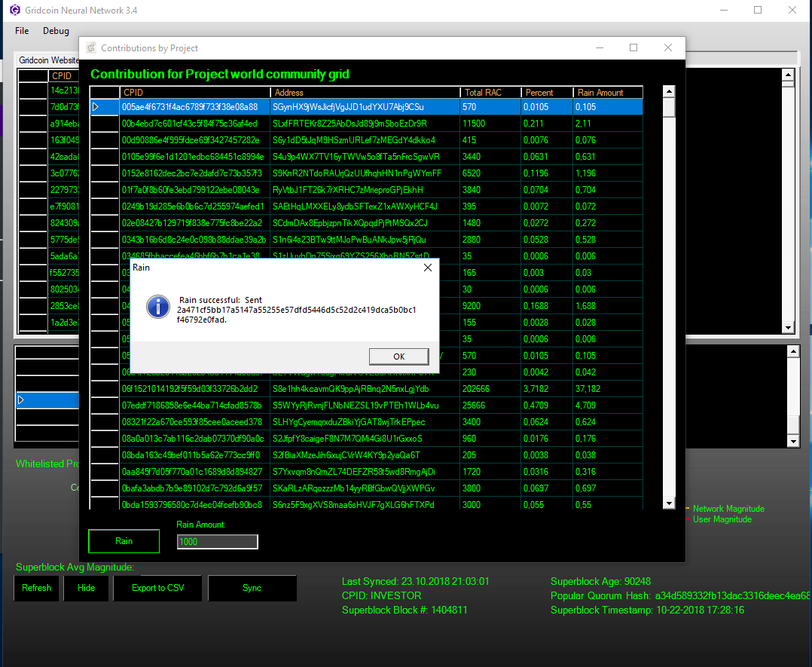Minimize the Contributions by Project window

(x=600, y=47)
